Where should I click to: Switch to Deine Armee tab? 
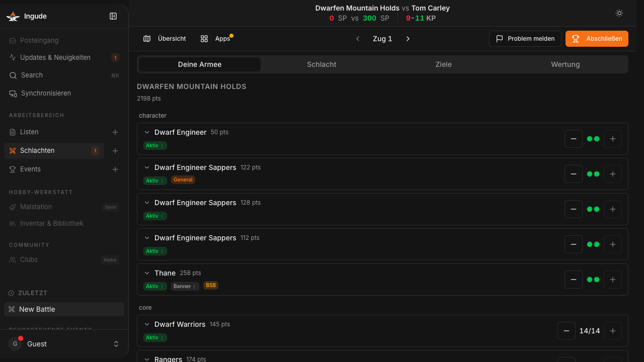tap(200, 64)
